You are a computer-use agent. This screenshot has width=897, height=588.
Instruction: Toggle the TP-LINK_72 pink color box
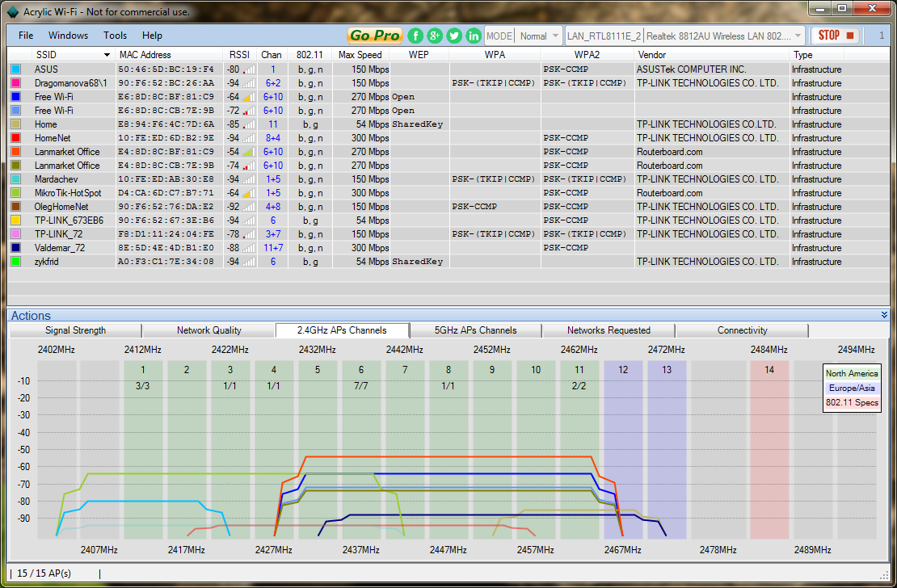click(15, 234)
